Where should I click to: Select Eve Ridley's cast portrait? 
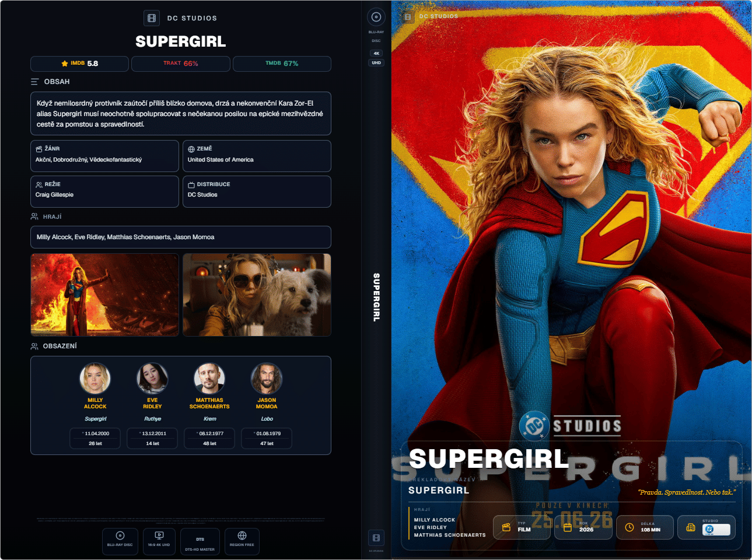[152, 378]
